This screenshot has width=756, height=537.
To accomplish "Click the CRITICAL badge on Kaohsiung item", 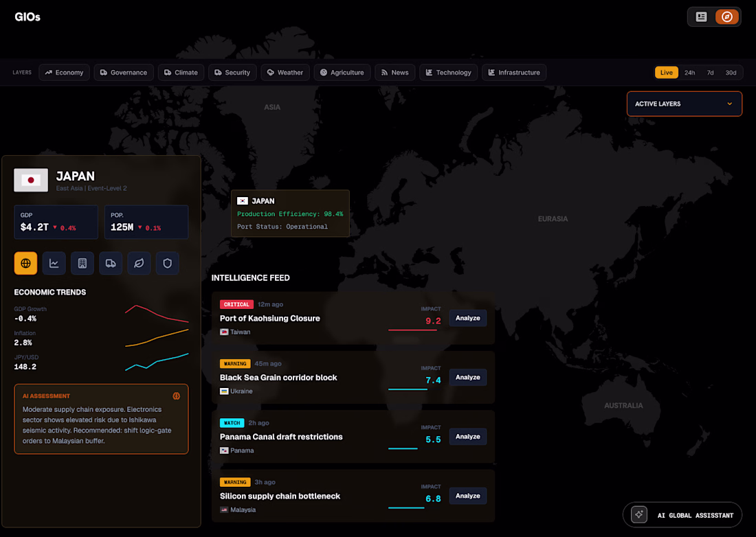I will coord(236,304).
